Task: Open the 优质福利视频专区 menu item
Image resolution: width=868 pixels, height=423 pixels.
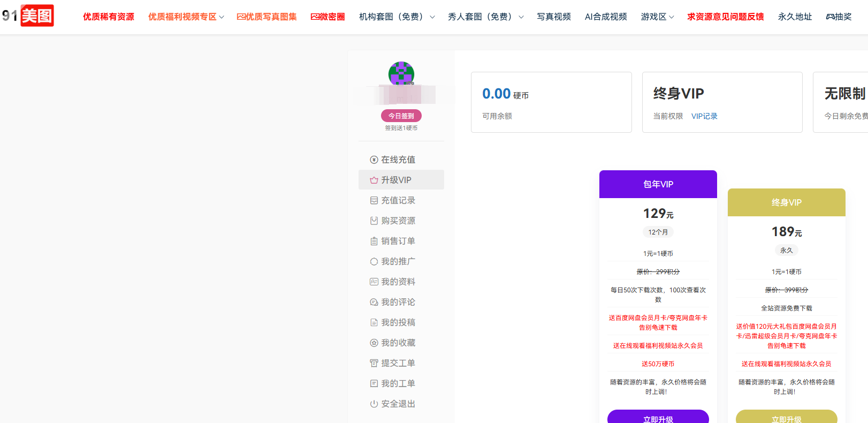Action: 182,17
